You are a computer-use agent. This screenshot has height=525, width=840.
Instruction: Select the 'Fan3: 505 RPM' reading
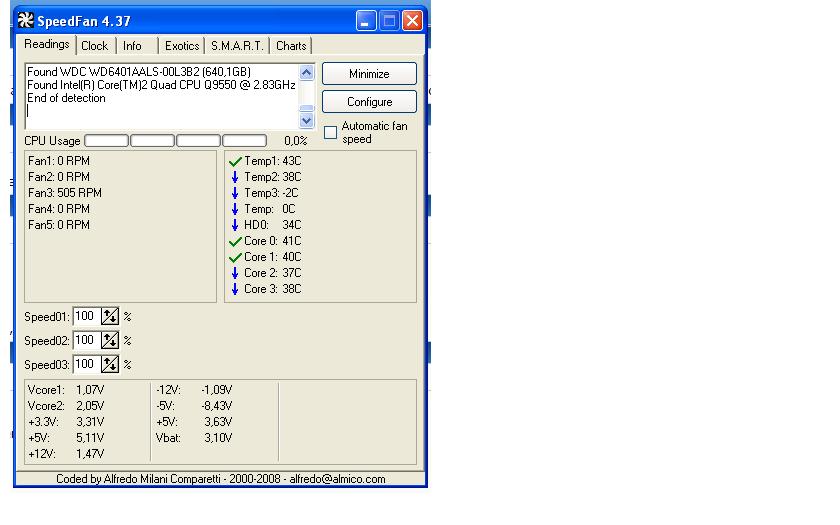65,193
